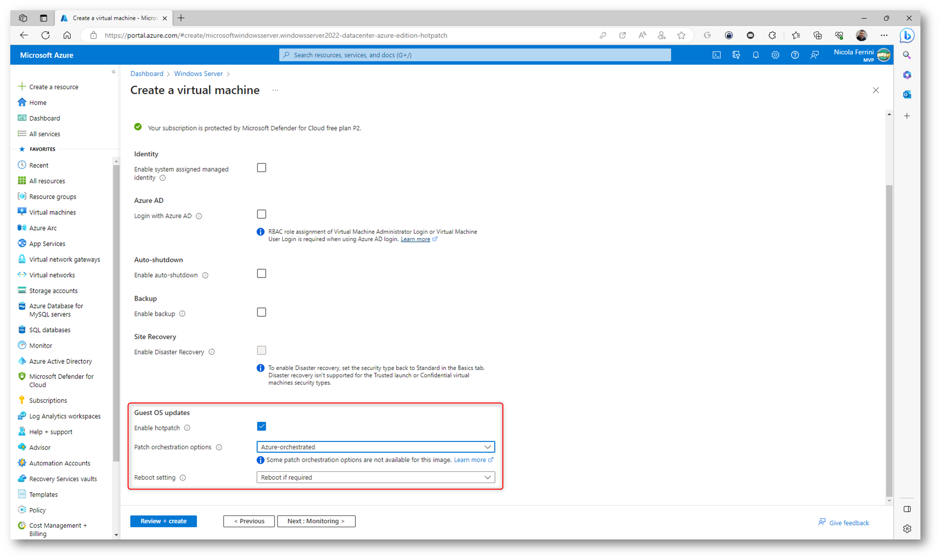Open the notifications bell

(x=755, y=55)
